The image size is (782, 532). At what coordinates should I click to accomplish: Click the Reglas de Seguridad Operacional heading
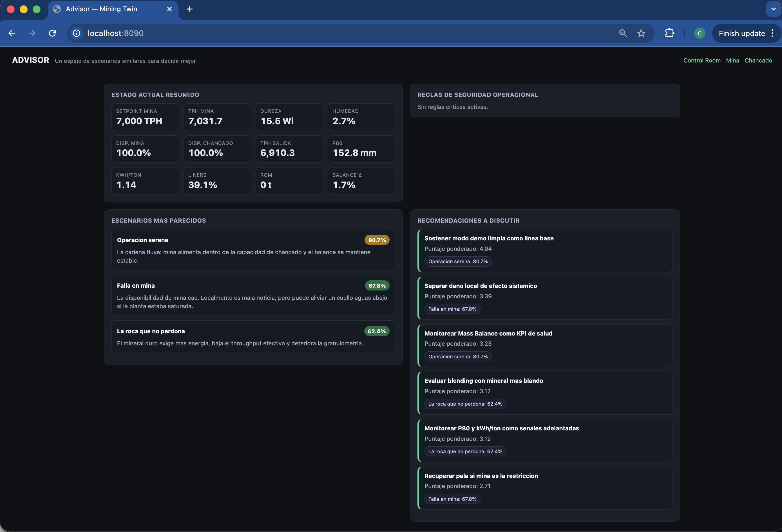coord(478,95)
